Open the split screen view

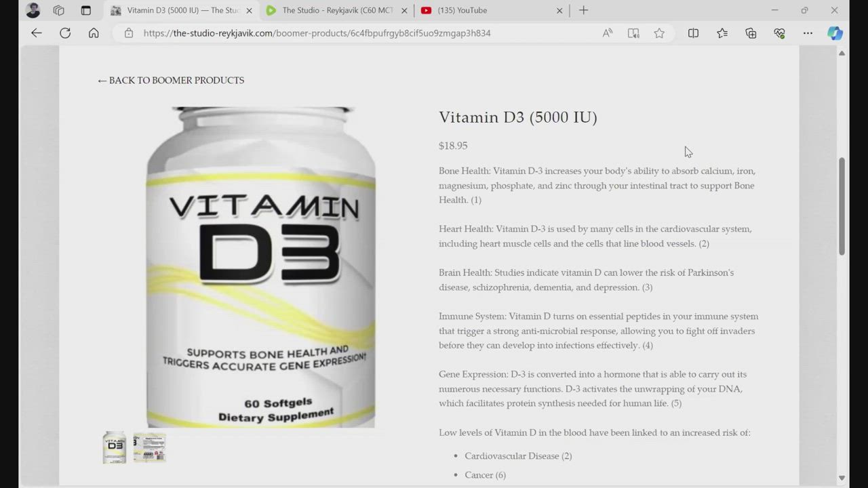pos(693,33)
